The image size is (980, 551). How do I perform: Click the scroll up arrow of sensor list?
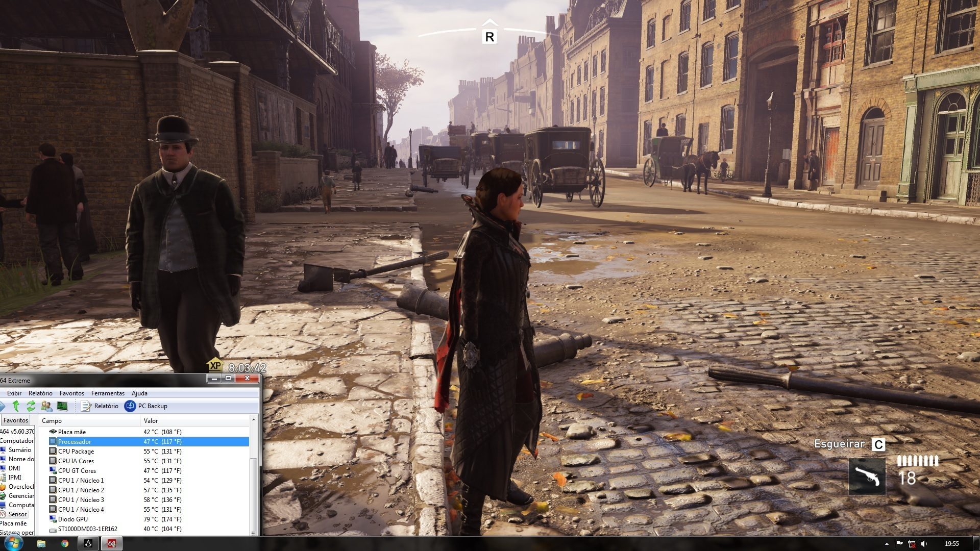[254, 420]
